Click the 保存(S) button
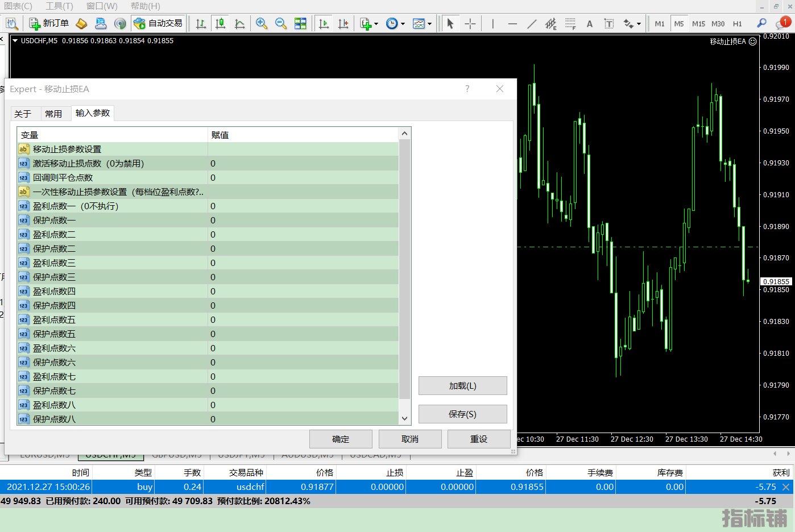 (x=462, y=414)
